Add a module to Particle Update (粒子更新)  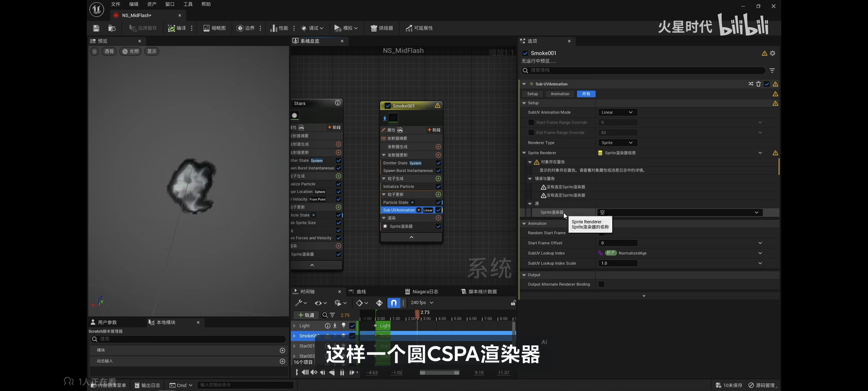438,194
